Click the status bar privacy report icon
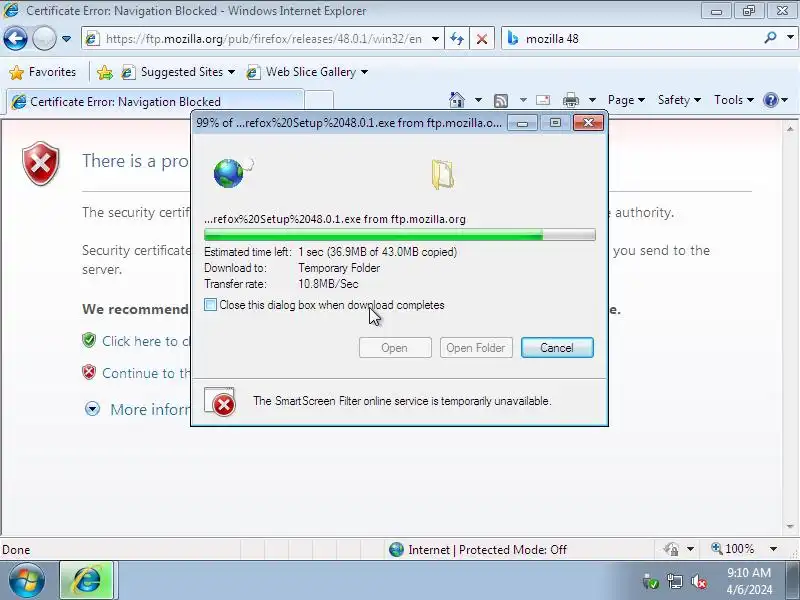This screenshot has height=600, width=800. coord(671,549)
